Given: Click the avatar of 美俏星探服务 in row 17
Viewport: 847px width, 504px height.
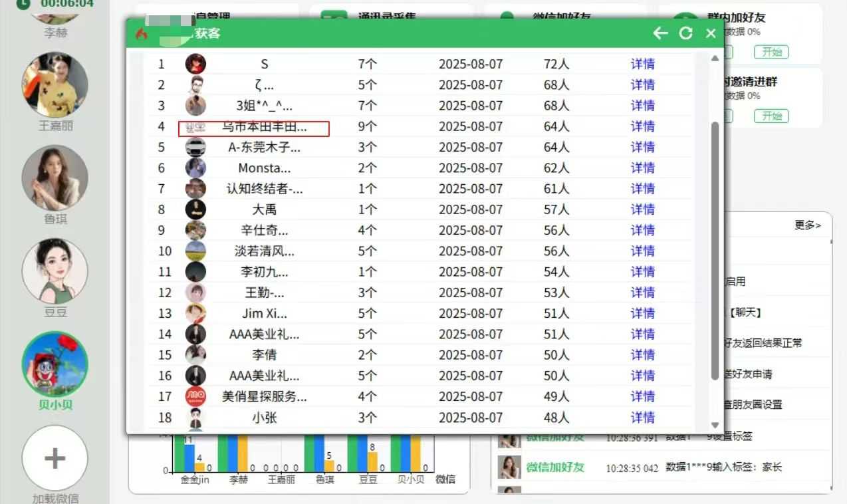Looking at the screenshot, I should pos(195,397).
